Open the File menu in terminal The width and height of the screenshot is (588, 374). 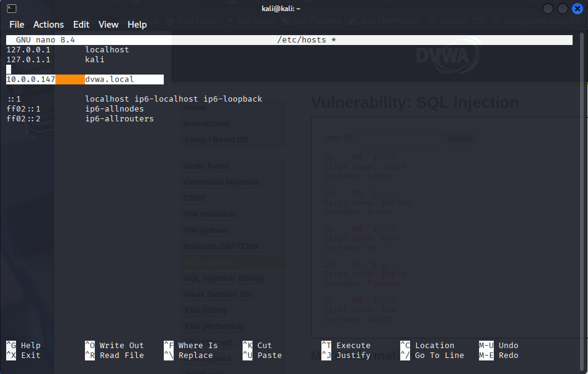coord(17,25)
